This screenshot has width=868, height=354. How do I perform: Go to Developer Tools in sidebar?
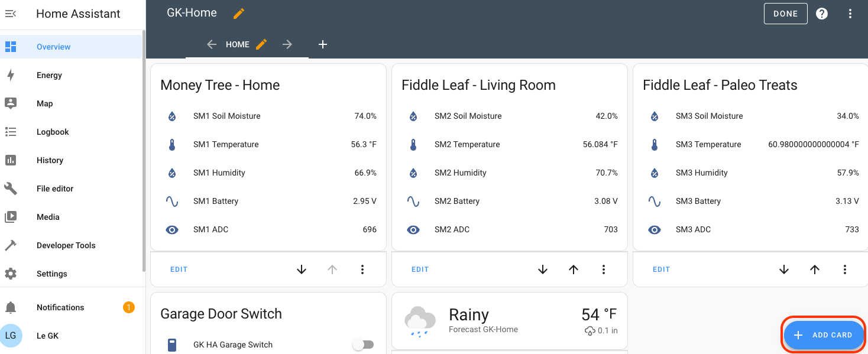[x=66, y=245]
